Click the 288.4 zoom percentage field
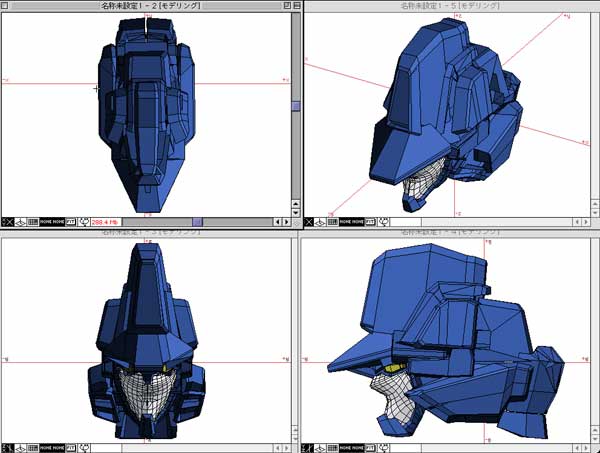Viewport: 600px width, 453px height. coord(106,221)
